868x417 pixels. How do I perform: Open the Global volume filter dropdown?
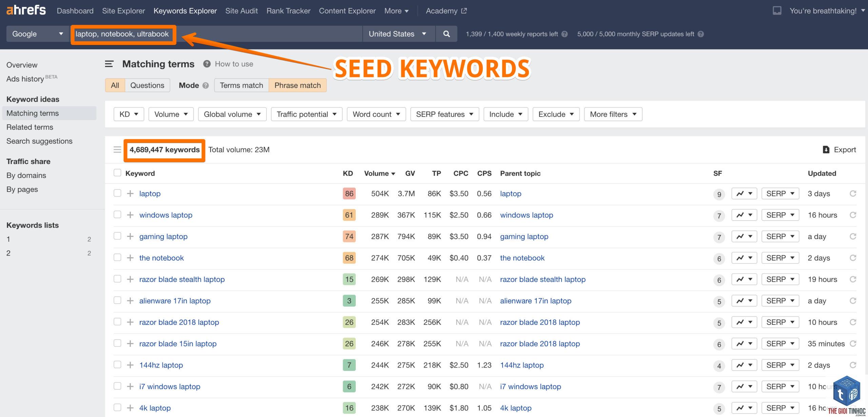[x=232, y=114]
